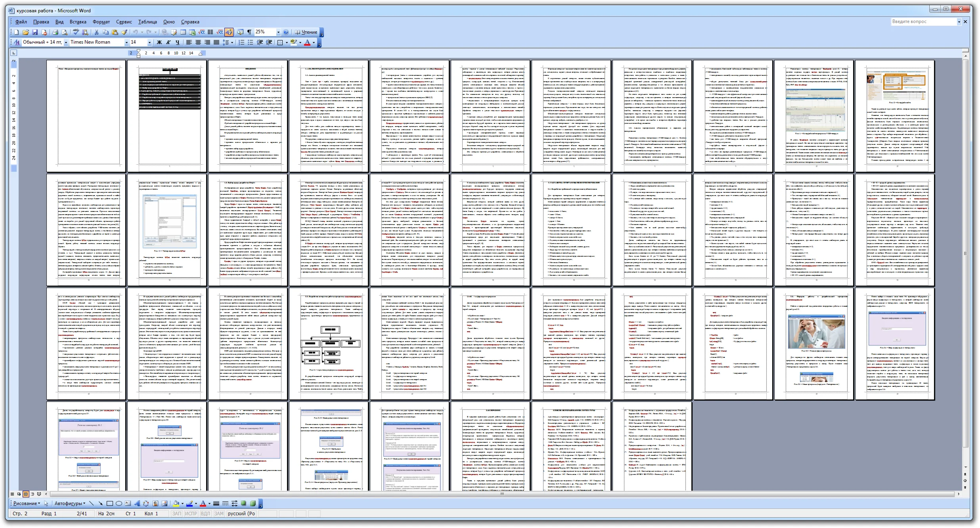Open the Вставка menu
This screenshot has width=980, height=528.
pyautogui.click(x=78, y=22)
